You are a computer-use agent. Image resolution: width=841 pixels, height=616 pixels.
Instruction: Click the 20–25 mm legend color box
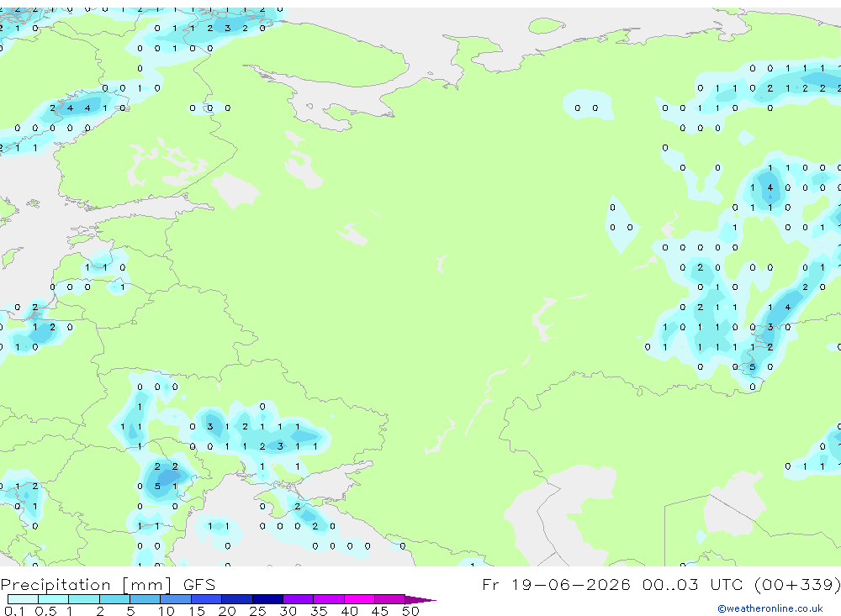[237, 599]
